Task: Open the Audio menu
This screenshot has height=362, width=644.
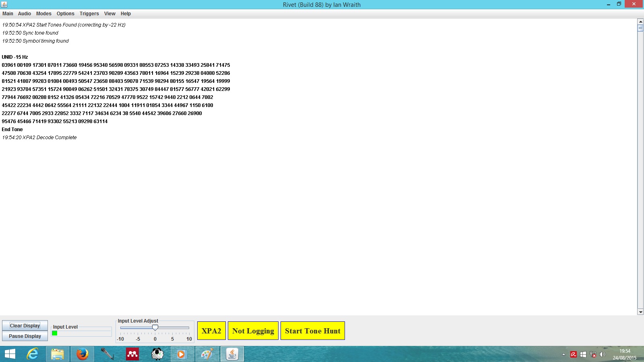Action: pyautogui.click(x=24, y=14)
